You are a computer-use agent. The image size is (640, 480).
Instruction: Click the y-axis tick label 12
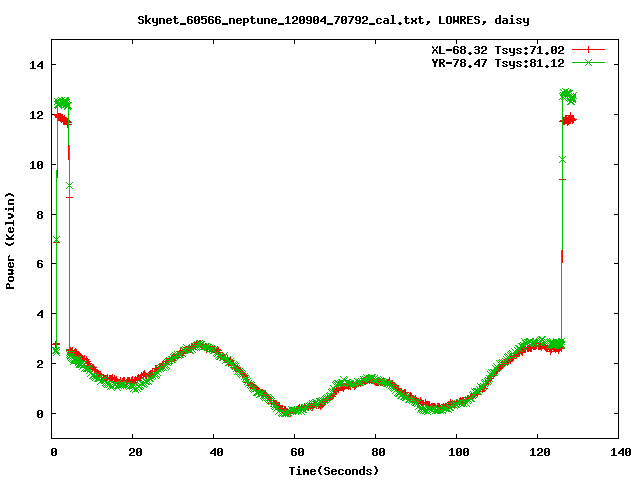[x=36, y=115]
